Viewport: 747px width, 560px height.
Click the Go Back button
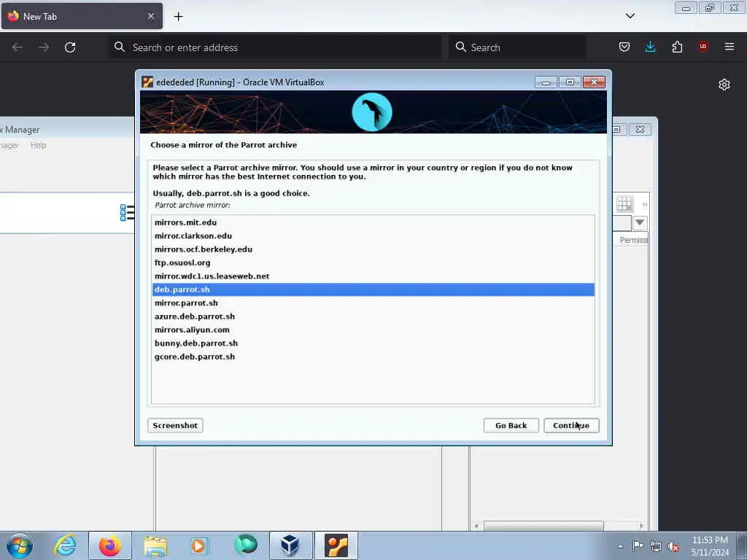click(x=511, y=425)
